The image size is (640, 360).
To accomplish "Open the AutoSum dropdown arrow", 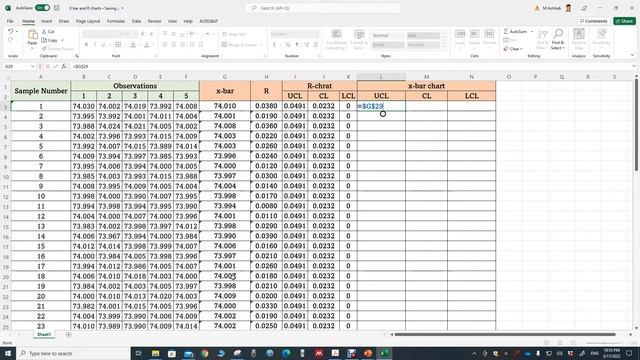I will 532,31.
